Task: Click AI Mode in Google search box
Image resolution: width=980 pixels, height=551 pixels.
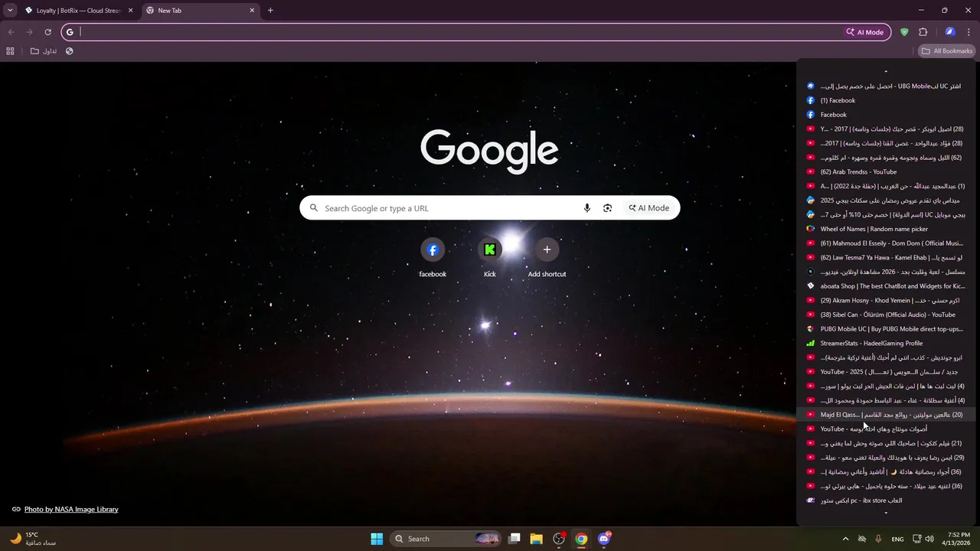Action: tap(649, 208)
